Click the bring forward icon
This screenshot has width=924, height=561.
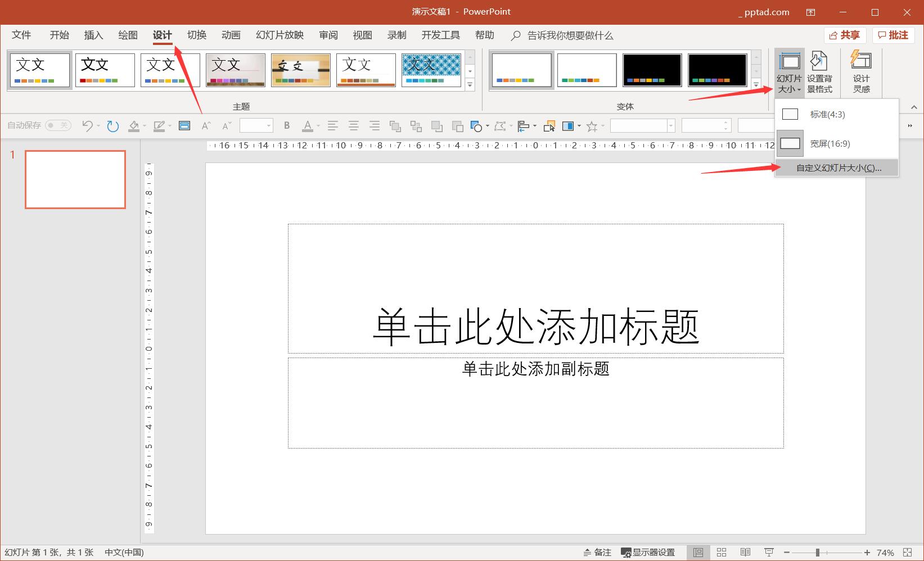(x=437, y=126)
